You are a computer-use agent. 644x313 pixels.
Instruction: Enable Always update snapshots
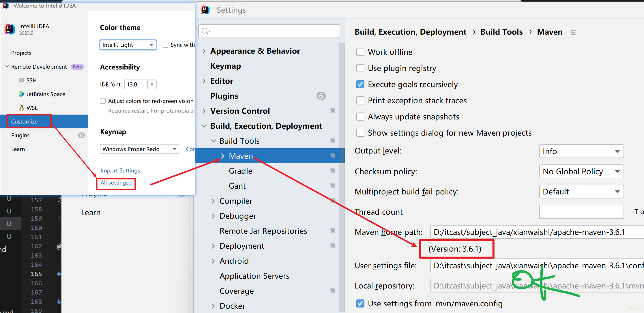[x=360, y=117]
